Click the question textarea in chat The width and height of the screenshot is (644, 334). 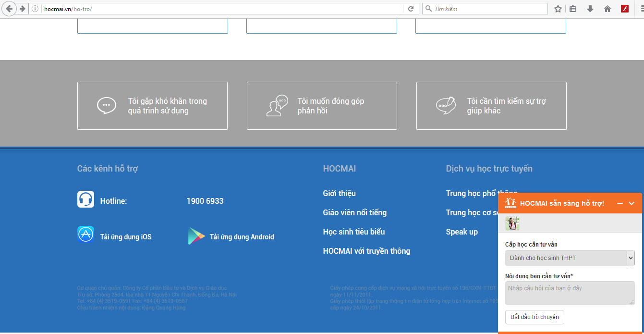(570, 293)
